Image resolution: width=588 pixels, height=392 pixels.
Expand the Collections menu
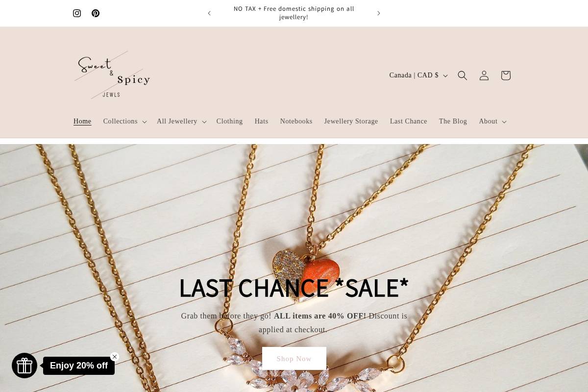[125, 122]
